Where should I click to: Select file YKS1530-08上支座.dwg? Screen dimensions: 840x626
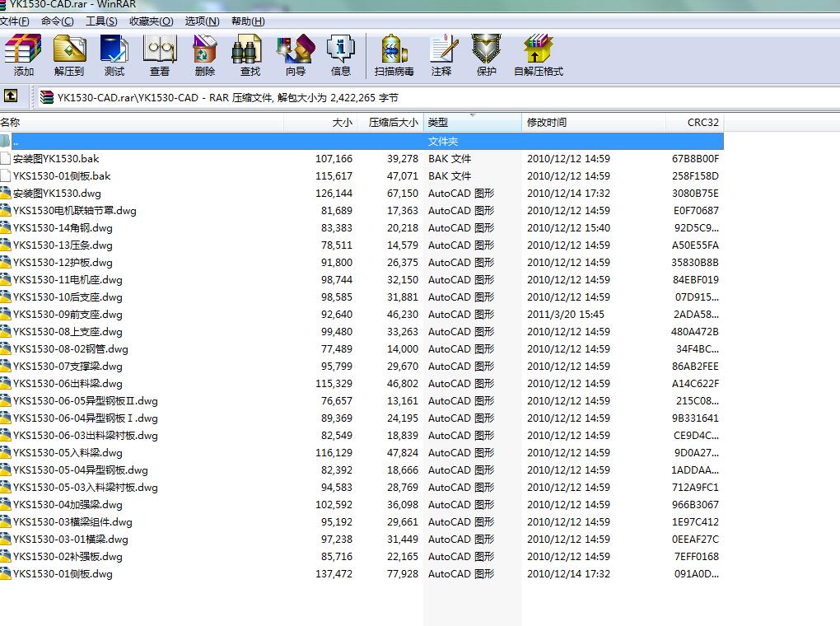[x=68, y=332]
